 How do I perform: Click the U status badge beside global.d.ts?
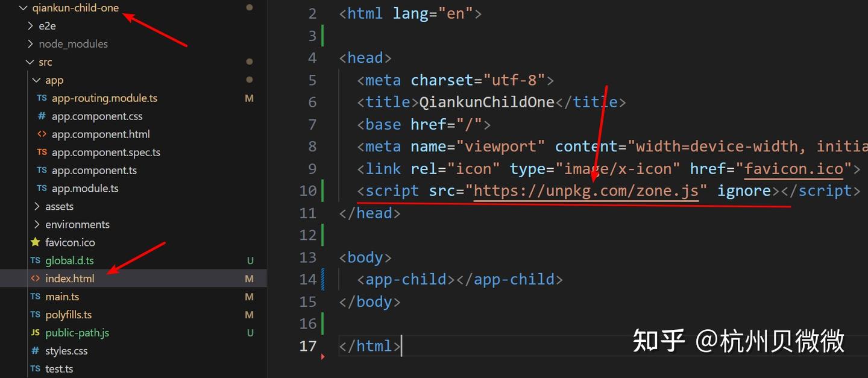[250, 260]
